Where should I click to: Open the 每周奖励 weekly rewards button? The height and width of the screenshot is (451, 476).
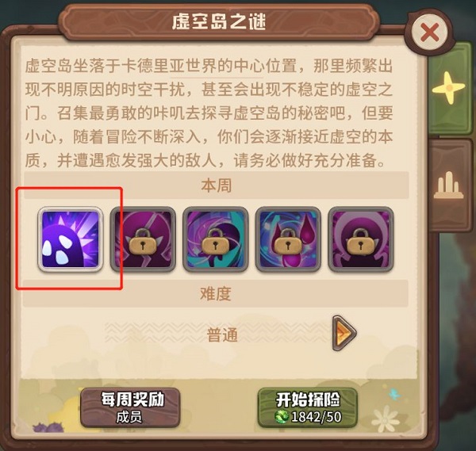(x=131, y=407)
